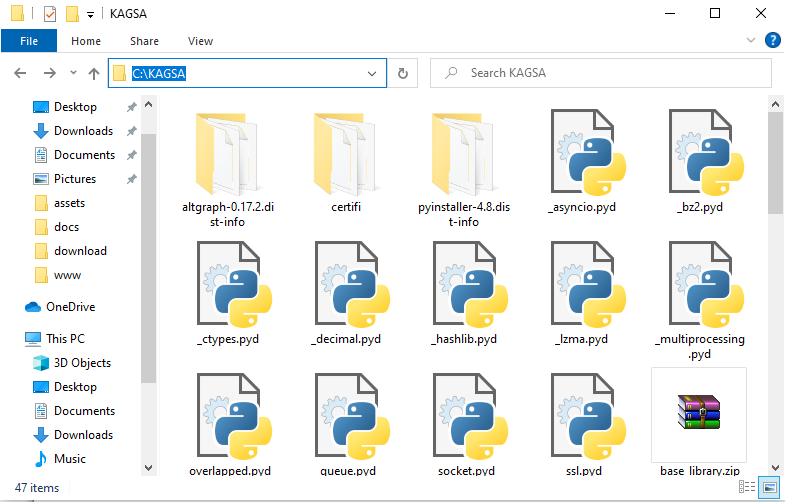The height and width of the screenshot is (502, 785).
Task: Open the pyinstaller-4.8.dist-info folder
Action: pos(464,155)
